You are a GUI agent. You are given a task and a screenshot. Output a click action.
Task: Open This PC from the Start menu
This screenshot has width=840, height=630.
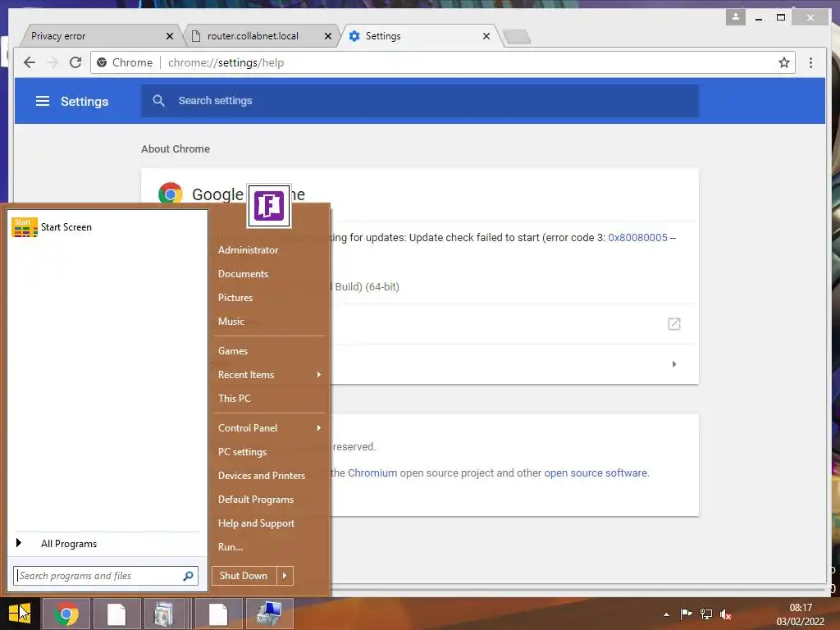[234, 399]
